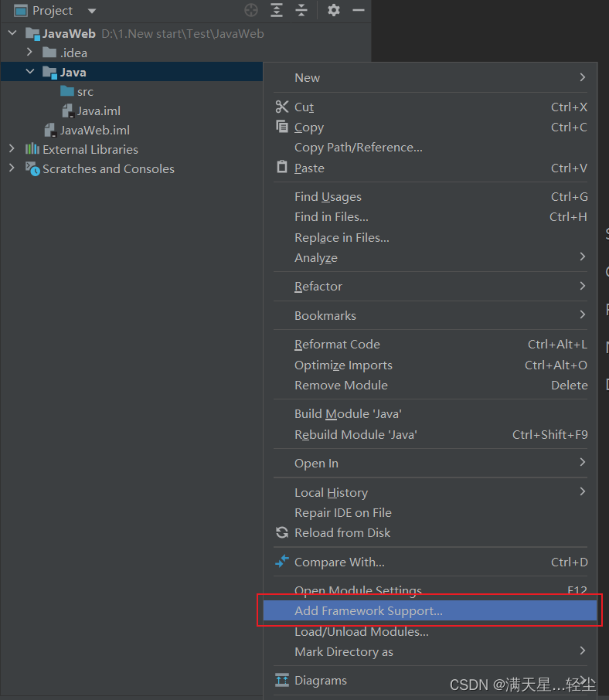Click the Compare With arrows icon
The image size is (609, 700).
coord(282,561)
